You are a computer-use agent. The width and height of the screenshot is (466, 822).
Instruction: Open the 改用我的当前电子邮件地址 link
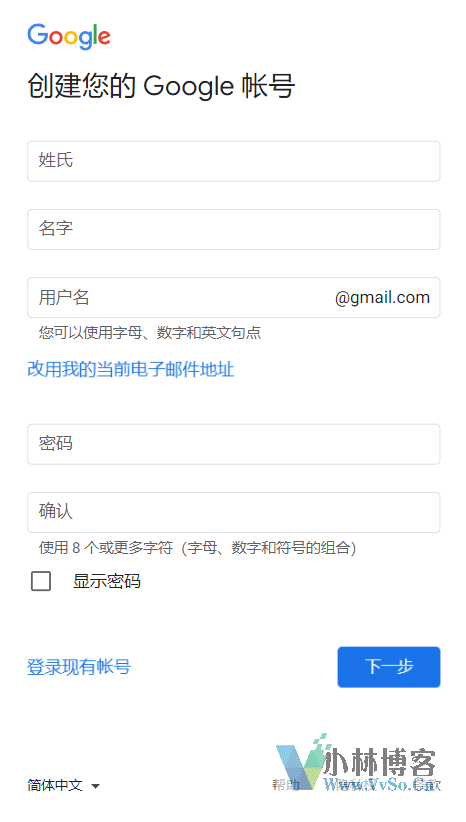pos(131,370)
